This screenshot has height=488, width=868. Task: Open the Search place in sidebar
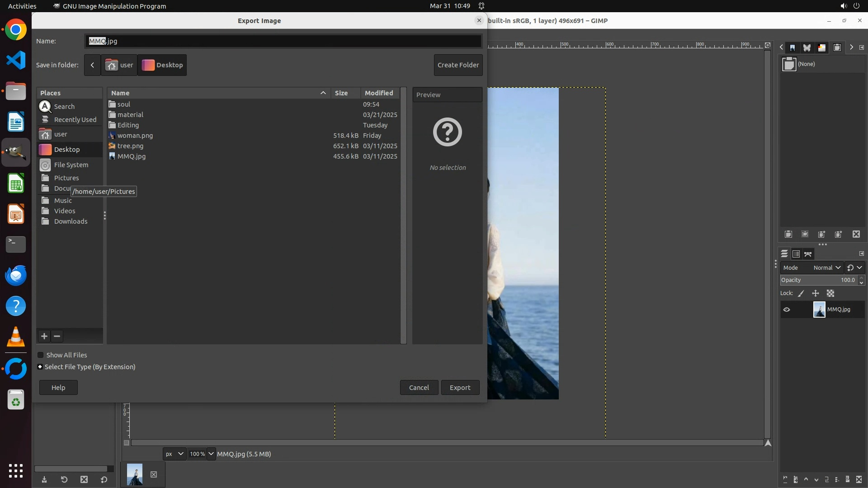pos(64,107)
